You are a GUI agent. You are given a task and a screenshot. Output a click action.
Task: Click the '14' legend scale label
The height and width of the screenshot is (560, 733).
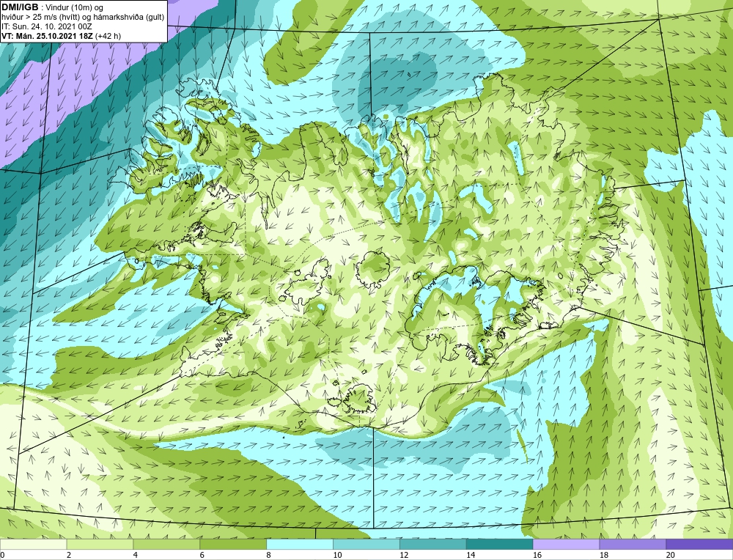471,555
